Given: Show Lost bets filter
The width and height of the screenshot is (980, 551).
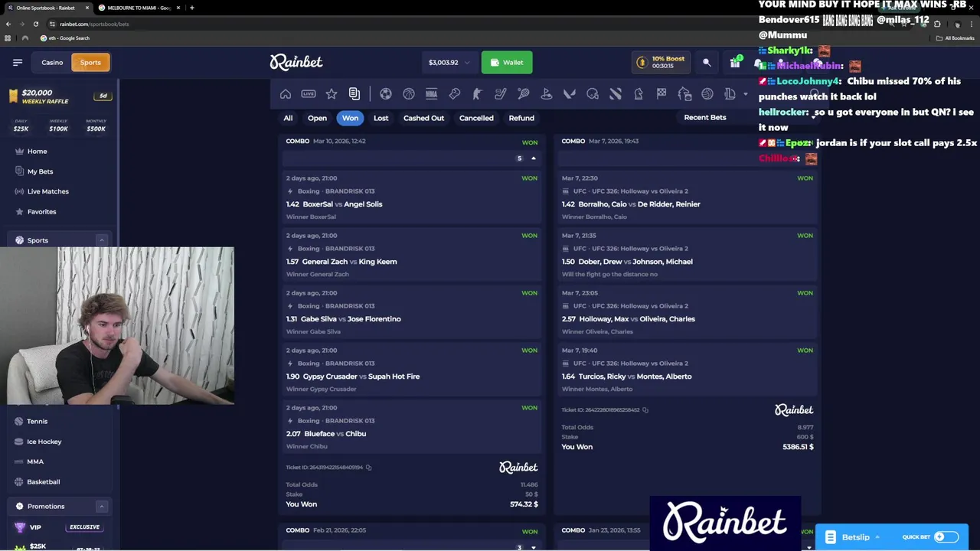Looking at the screenshot, I should [x=381, y=118].
